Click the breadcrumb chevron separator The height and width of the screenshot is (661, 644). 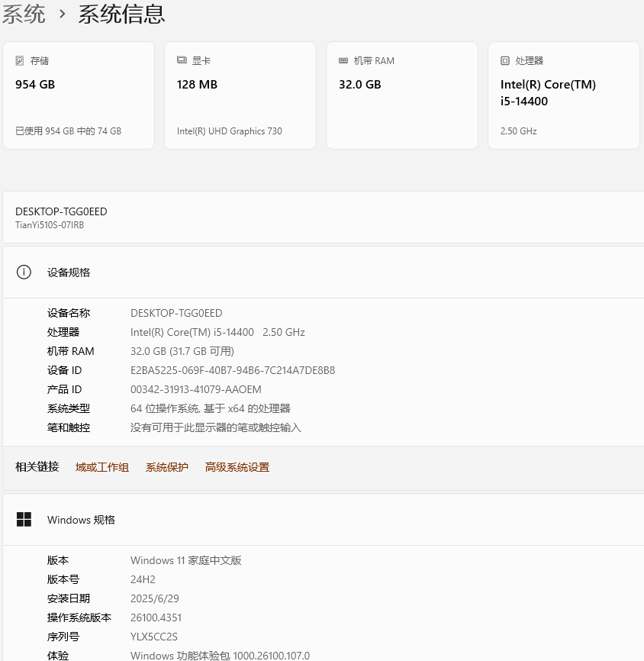63,15
